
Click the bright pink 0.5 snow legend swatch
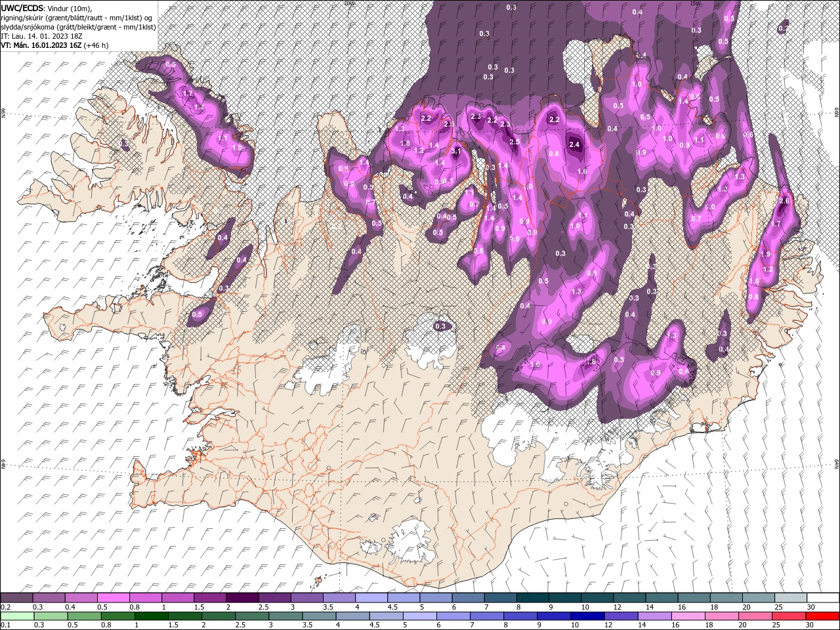[x=113, y=597]
